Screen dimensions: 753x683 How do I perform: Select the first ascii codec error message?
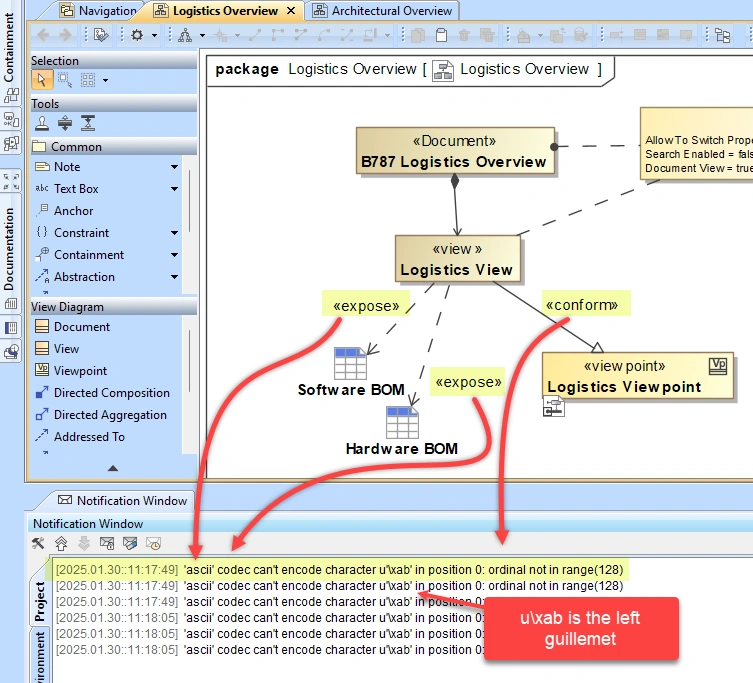[x=339, y=570]
